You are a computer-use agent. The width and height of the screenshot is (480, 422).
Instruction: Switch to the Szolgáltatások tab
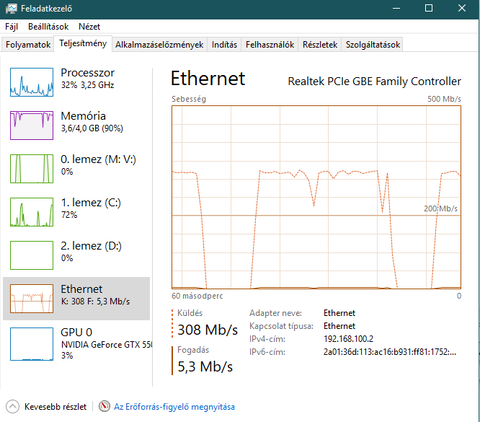click(x=373, y=45)
